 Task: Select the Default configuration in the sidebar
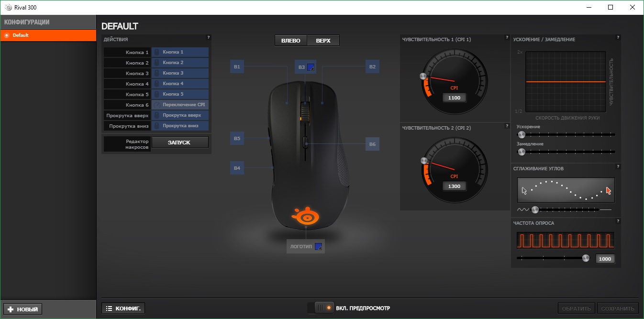pos(48,35)
